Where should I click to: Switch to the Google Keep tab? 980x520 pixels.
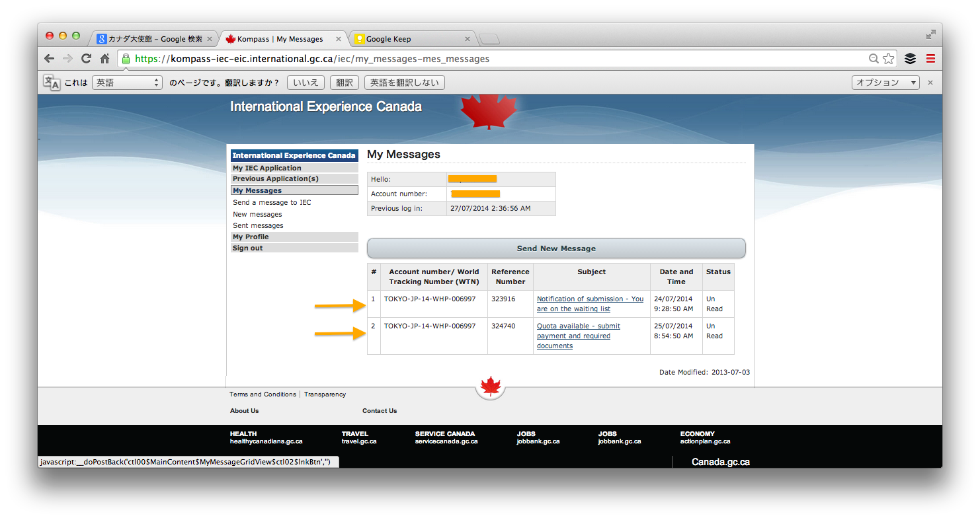(x=410, y=39)
